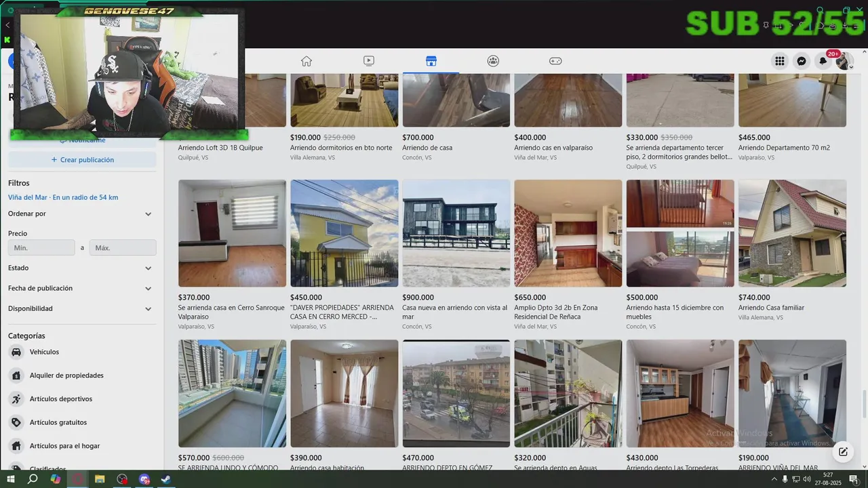Screen dimensions: 868x488
Task: Show hidden system tray icons
Action: [774, 479]
